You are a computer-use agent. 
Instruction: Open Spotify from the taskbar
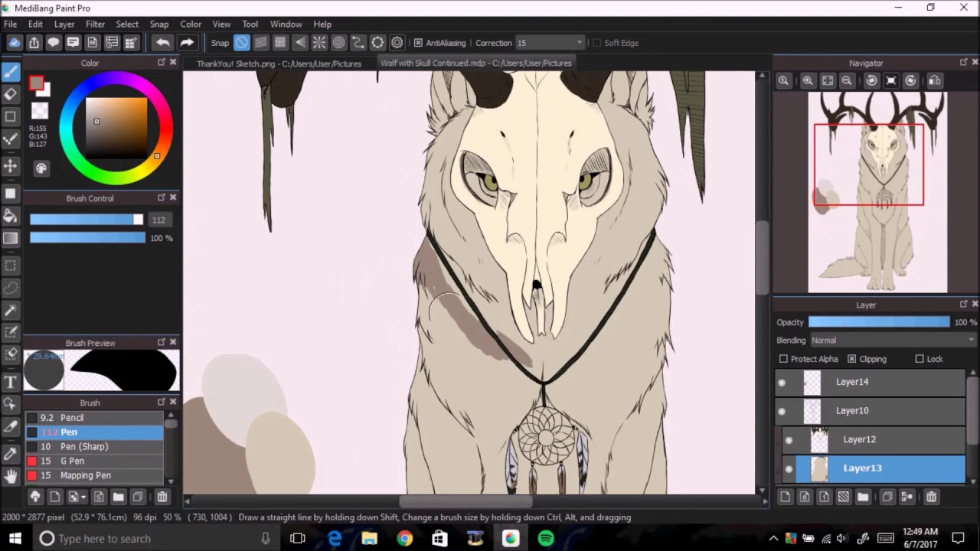tap(546, 539)
